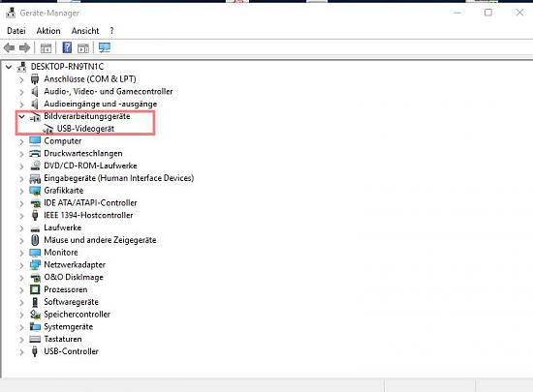Click the USB-Videogerät device icon

48,130
